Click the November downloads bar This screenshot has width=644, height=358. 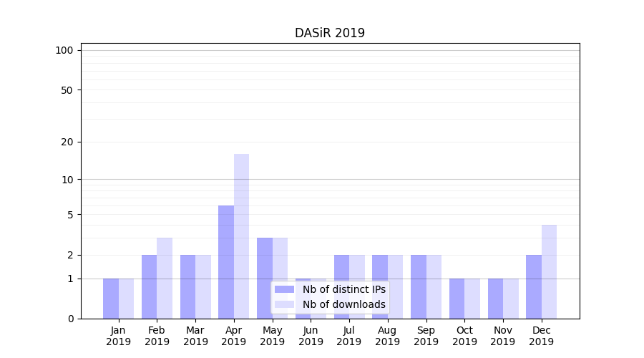pos(510,299)
